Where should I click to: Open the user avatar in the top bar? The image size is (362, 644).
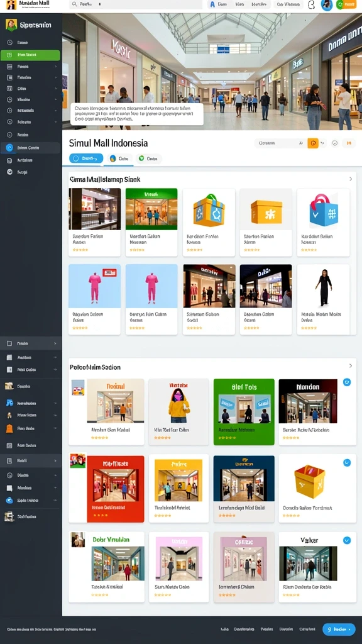pyautogui.click(x=327, y=4)
